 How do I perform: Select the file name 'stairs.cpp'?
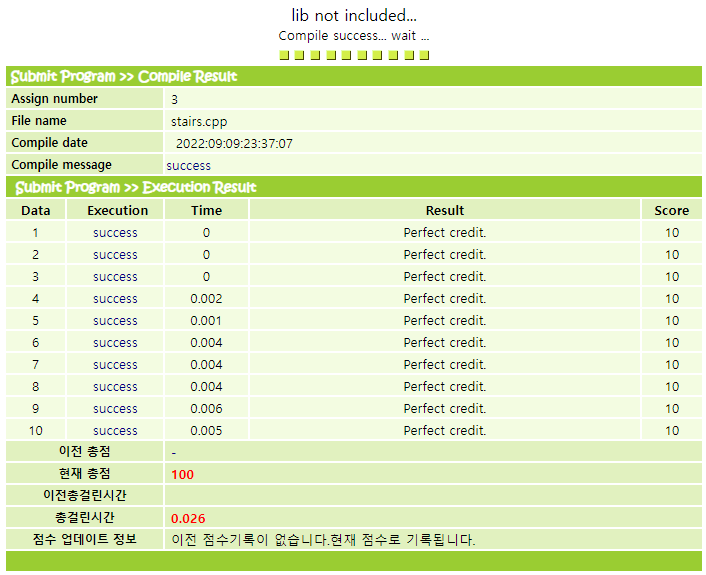coord(199,122)
